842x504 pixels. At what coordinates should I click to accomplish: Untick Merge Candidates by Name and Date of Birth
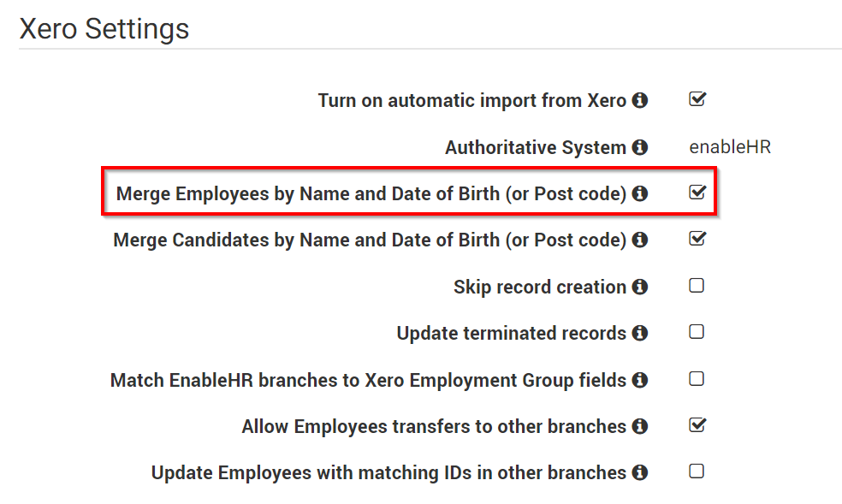click(697, 239)
